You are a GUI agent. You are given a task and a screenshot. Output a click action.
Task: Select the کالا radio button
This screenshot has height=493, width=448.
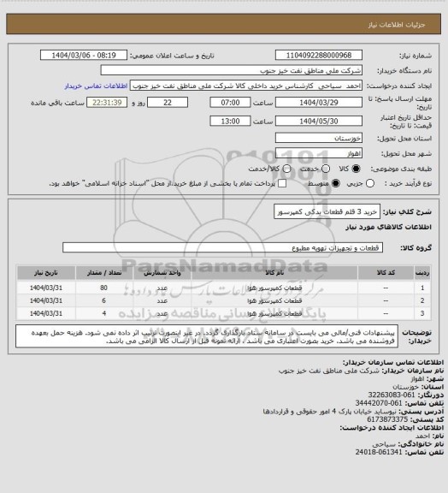356,169
